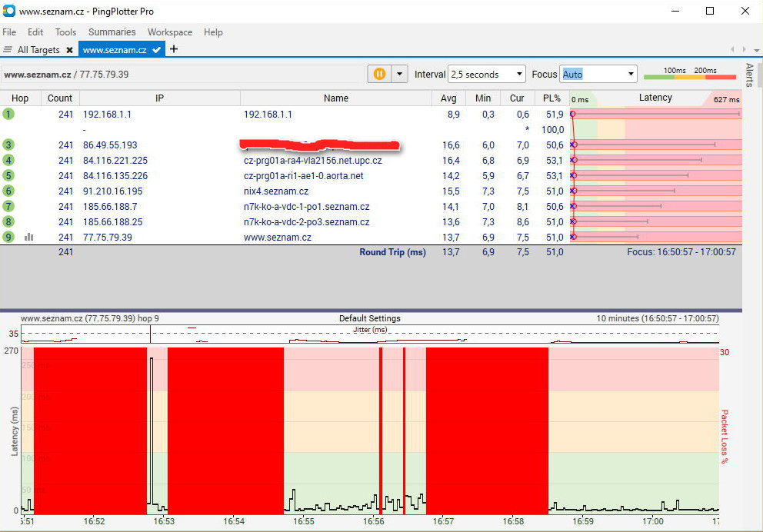Open the dropdown arrow next to pause button
Screen dimensions: 763x532
(x=399, y=74)
